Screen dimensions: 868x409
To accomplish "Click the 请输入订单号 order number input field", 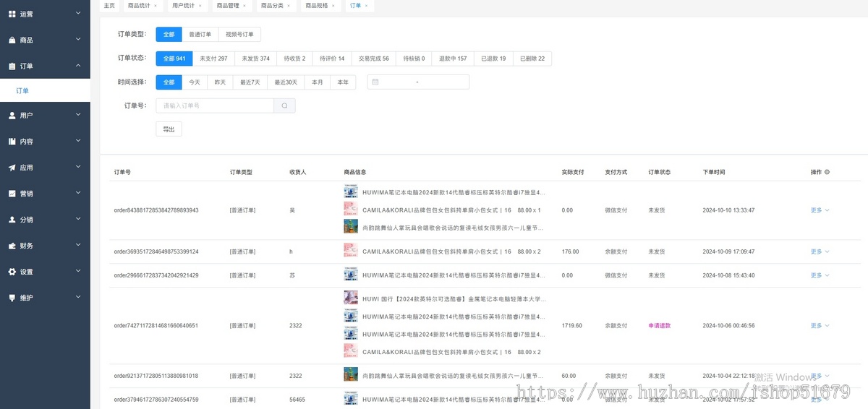I will point(215,106).
